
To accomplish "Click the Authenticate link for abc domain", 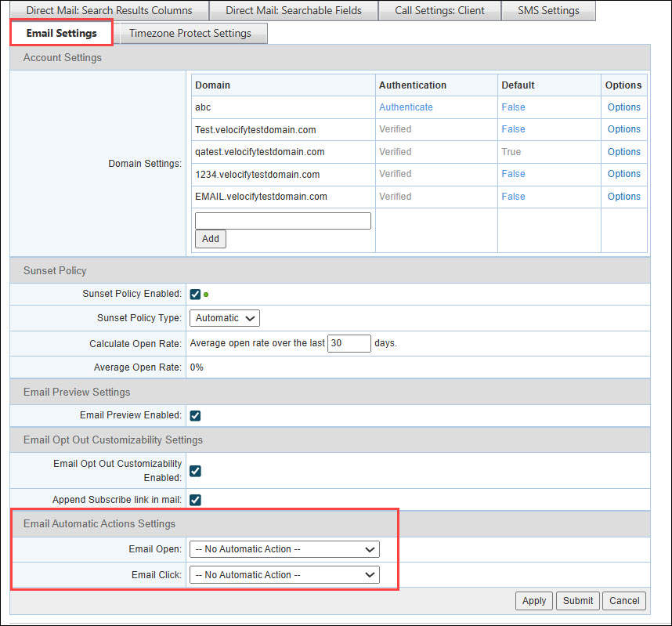I will (x=406, y=107).
